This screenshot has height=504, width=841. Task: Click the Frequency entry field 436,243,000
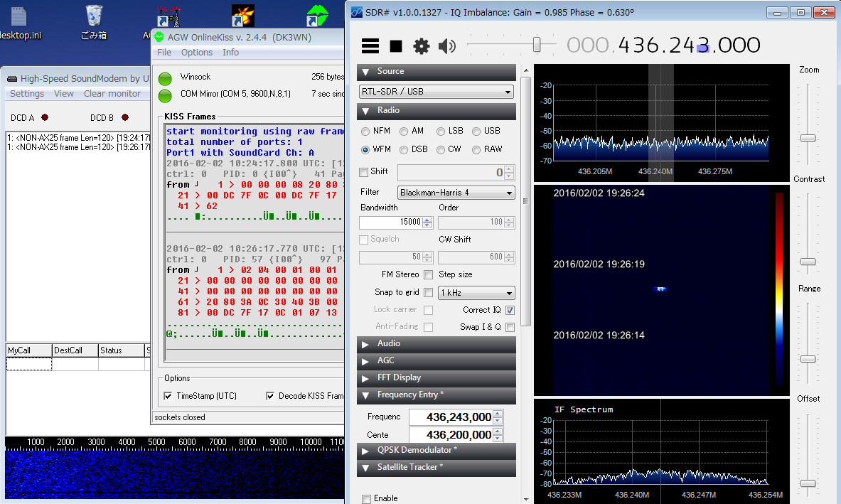click(451, 417)
